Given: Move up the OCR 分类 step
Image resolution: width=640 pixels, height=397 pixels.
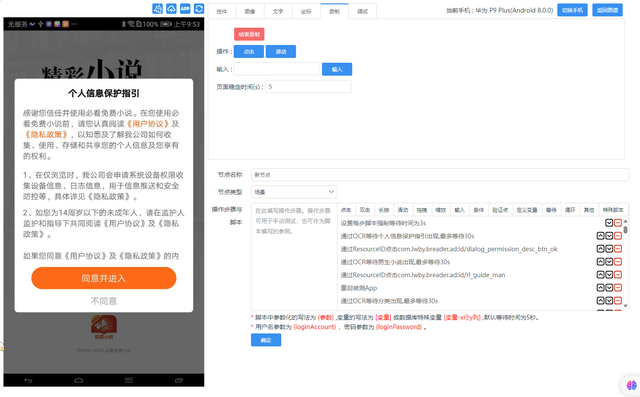Looking at the screenshot, I should (600, 301).
